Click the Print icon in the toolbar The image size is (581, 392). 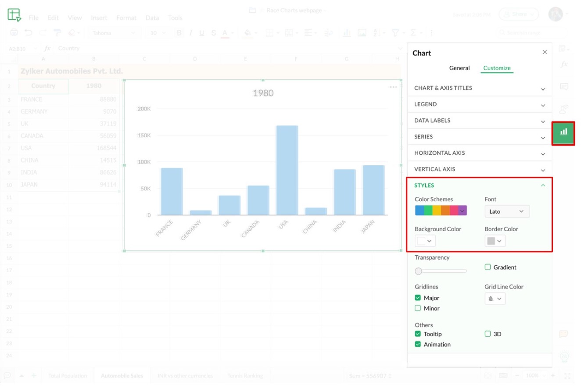[14, 33]
